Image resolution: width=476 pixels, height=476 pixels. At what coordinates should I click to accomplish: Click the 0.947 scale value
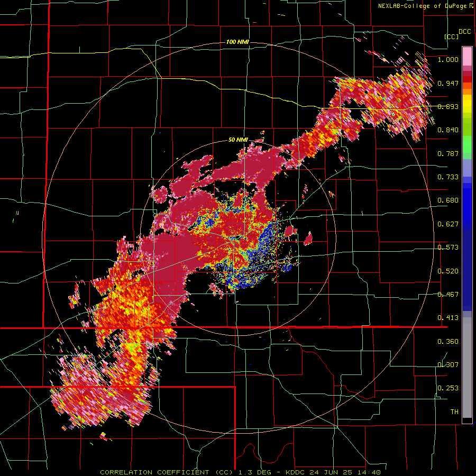pyautogui.click(x=448, y=83)
